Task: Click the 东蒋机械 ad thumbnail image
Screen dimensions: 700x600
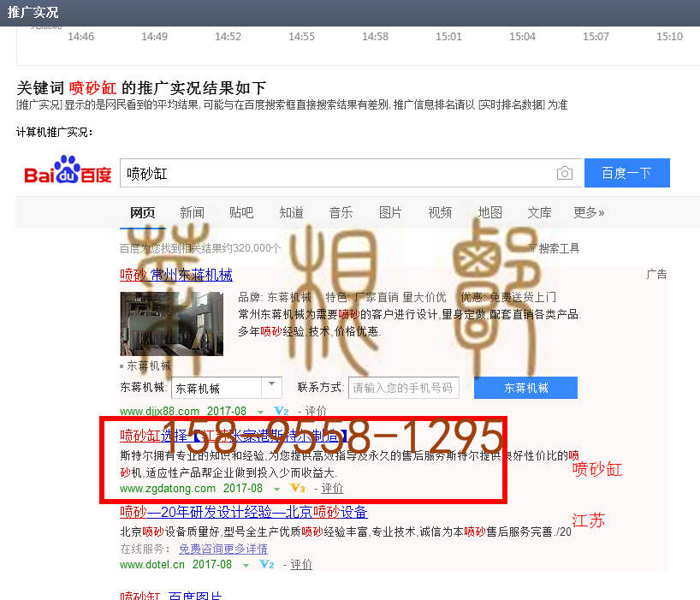Action: click(172, 324)
